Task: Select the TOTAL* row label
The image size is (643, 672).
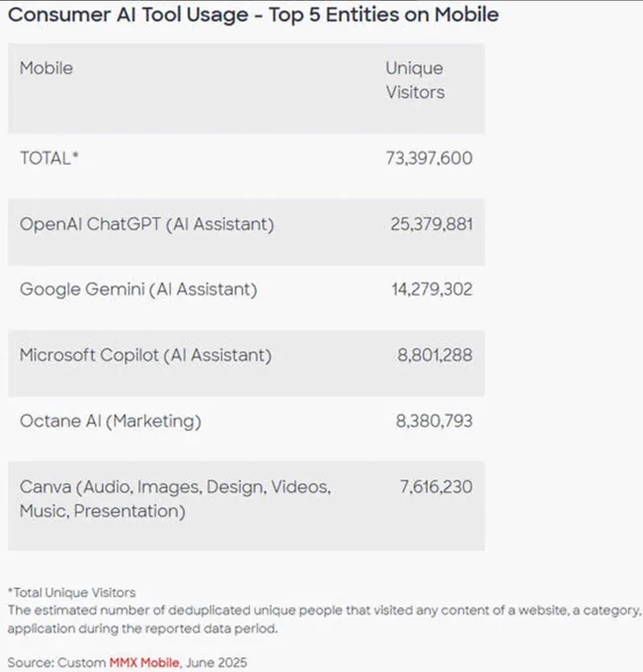Action: [49, 158]
